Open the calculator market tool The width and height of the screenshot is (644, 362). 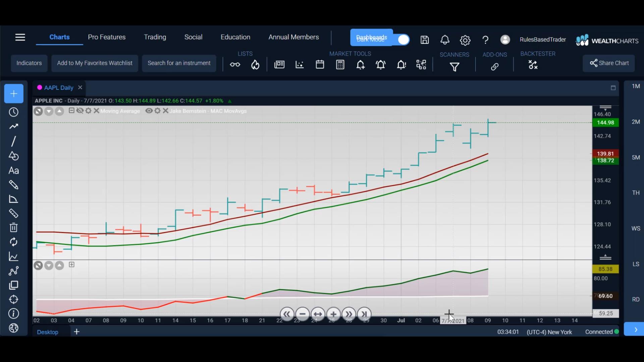point(340,64)
